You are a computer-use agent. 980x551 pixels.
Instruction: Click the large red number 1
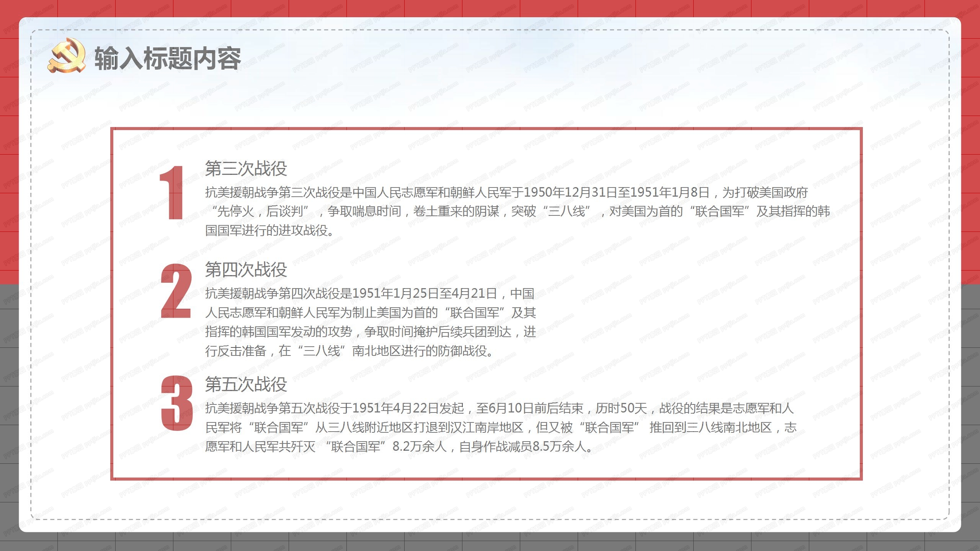172,192
